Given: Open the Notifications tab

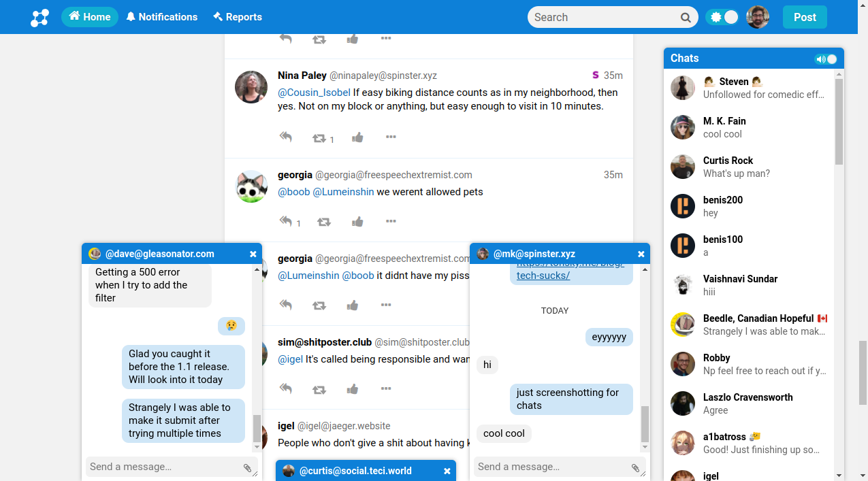Looking at the screenshot, I should click(x=161, y=17).
